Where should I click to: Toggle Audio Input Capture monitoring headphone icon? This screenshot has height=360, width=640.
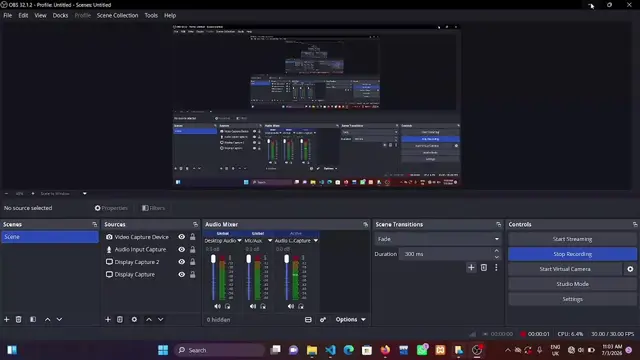tap(301, 306)
